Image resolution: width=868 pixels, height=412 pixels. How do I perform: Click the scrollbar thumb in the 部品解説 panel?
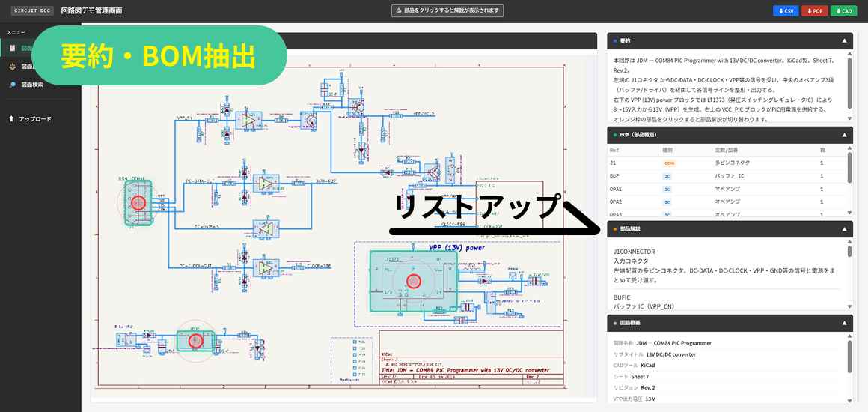(850, 251)
